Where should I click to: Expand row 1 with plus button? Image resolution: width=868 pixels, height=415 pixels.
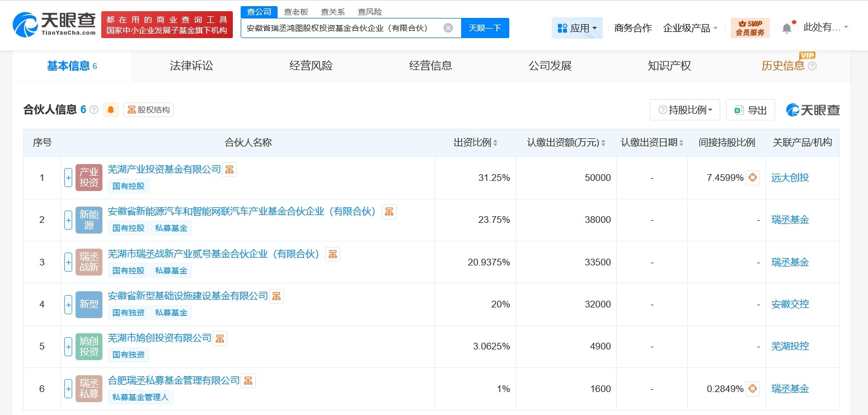pos(68,178)
